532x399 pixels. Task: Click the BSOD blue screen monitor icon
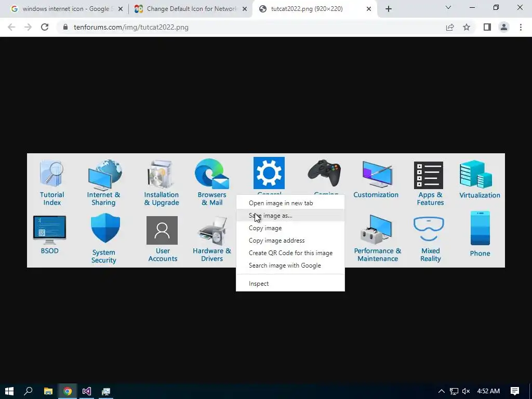49,230
